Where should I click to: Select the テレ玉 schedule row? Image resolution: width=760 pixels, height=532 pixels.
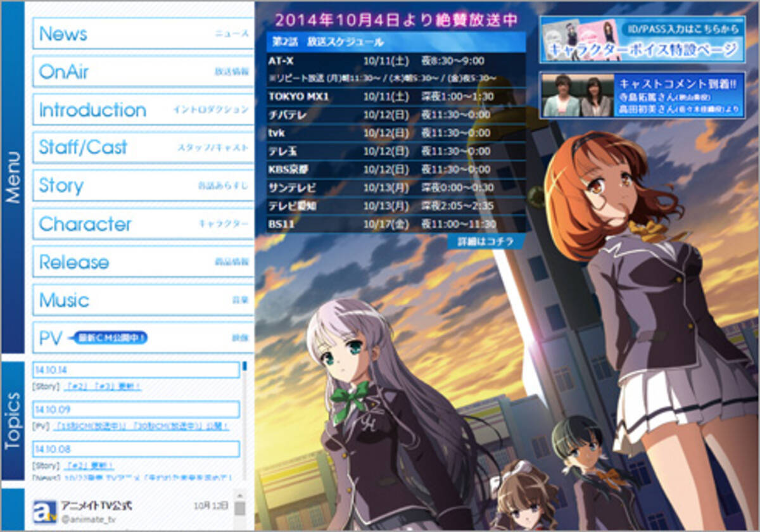point(396,152)
